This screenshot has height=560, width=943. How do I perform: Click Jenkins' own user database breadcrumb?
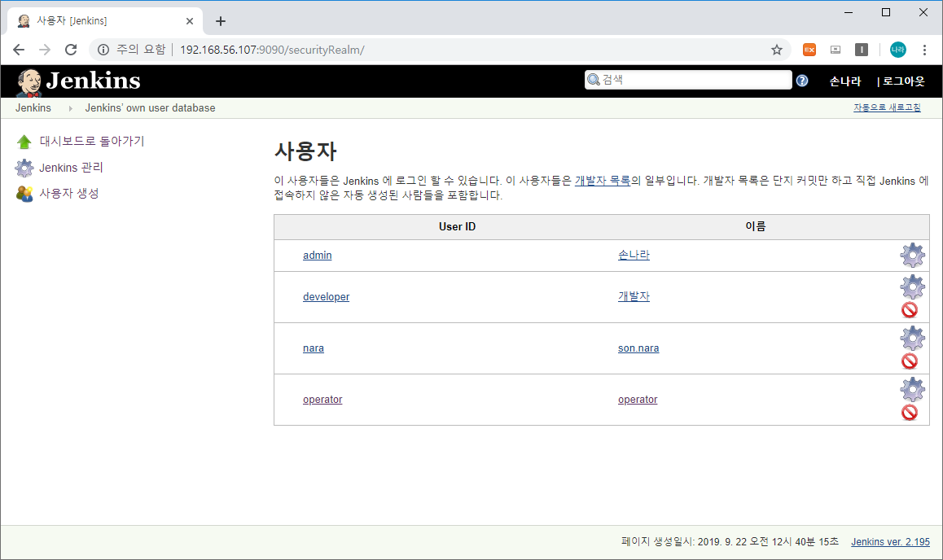click(x=150, y=108)
